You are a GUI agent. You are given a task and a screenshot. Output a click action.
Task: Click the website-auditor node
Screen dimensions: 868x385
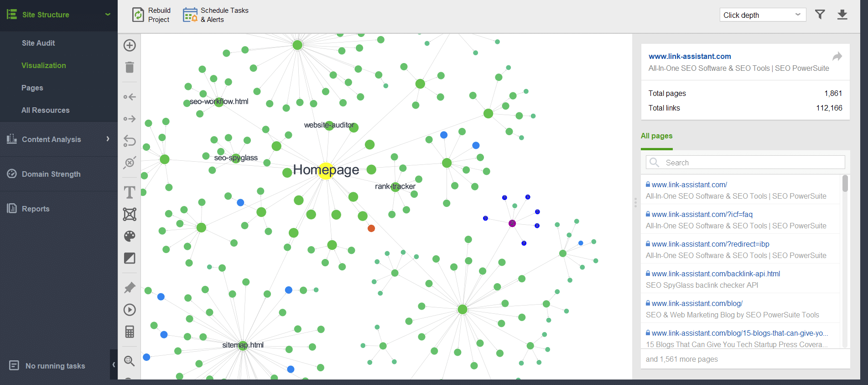(x=329, y=126)
